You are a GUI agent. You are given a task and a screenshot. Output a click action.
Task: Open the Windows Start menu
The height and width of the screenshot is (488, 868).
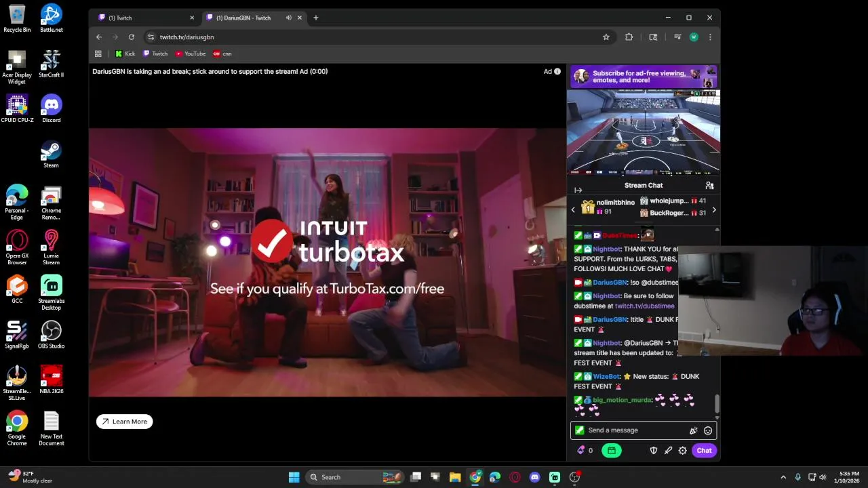[x=294, y=477]
